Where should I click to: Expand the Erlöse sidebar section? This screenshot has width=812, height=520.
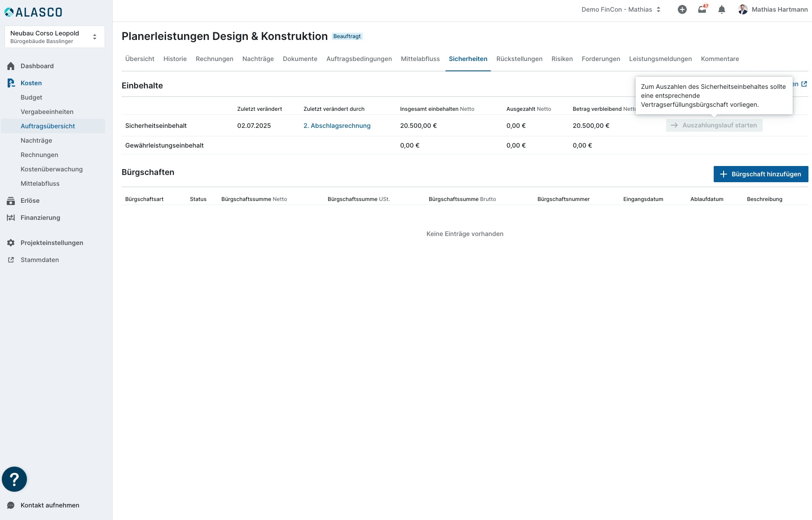(30, 201)
